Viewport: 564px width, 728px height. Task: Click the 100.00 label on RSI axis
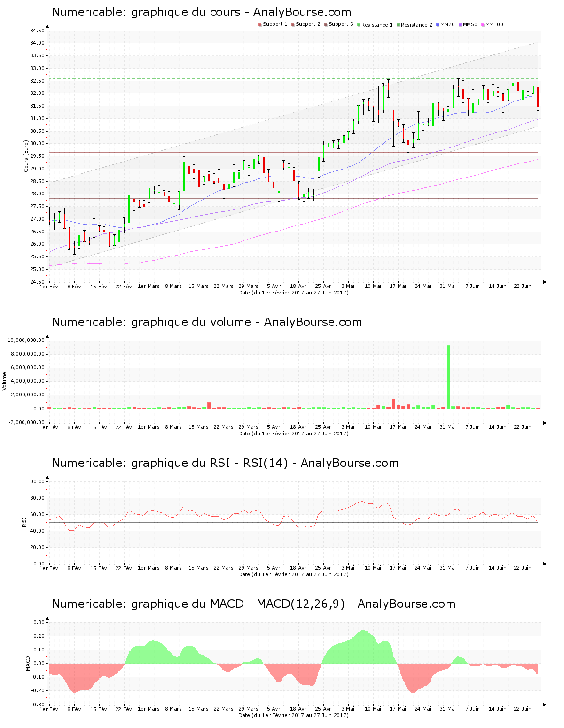coord(36,481)
